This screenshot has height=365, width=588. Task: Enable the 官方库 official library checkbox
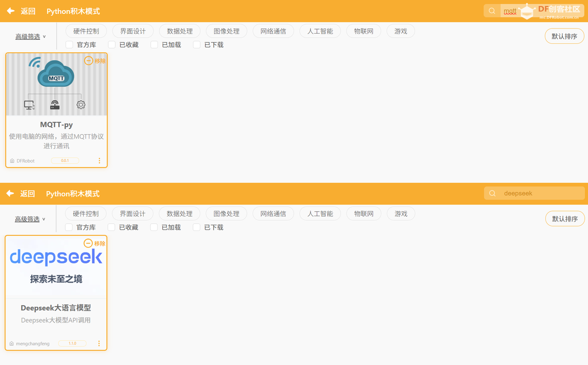click(69, 45)
